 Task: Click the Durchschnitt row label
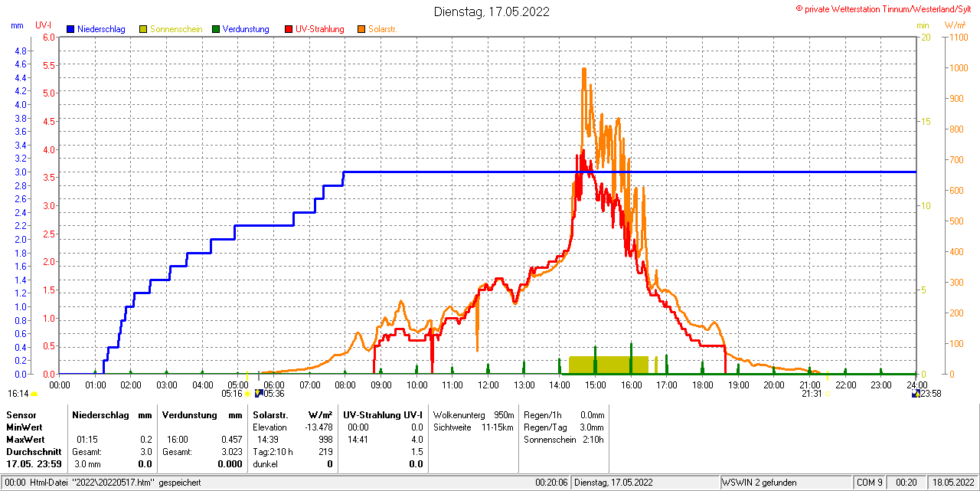click(x=33, y=451)
